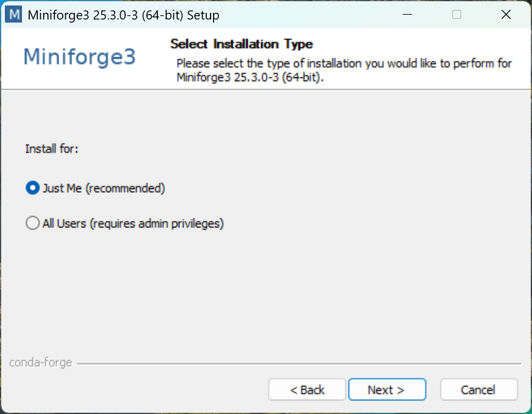532x414 pixels.
Task: Click the greyed-out maximize window button
Action: pyautogui.click(x=456, y=15)
